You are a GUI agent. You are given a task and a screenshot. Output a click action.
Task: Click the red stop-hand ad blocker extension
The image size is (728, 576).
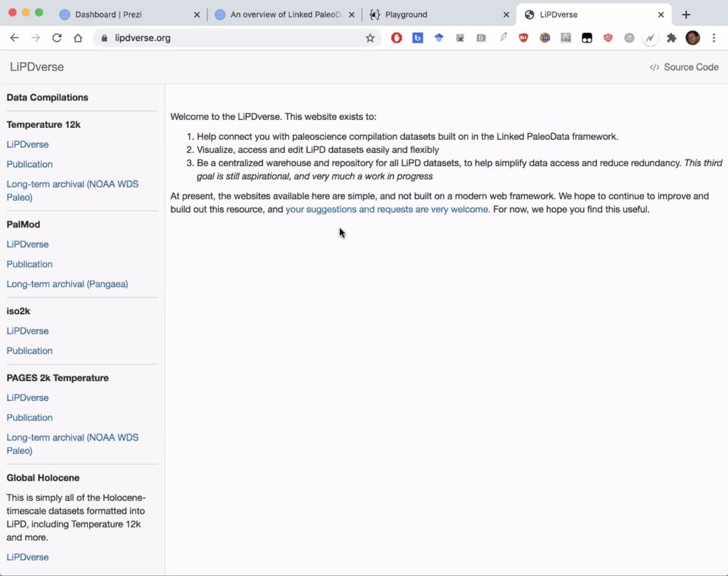pyautogui.click(x=397, y=38)
